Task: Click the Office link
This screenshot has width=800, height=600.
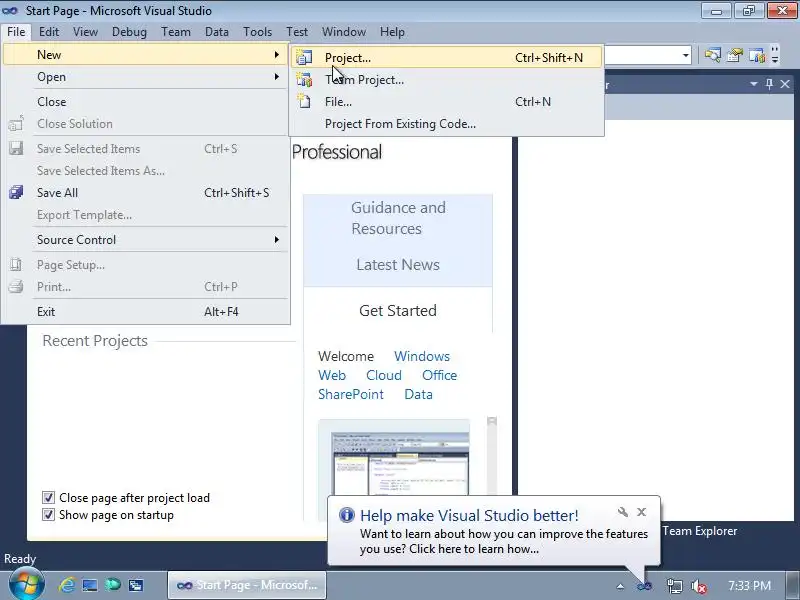Action: (x=439, y=376)
